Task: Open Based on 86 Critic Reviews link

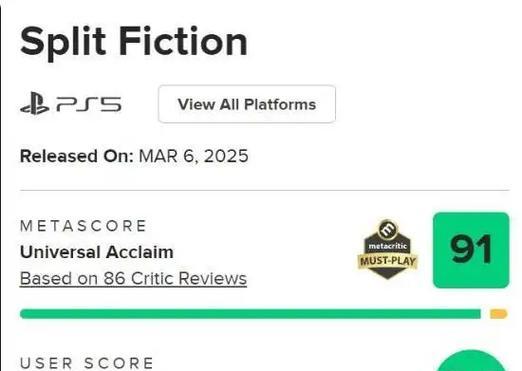Action: tap(133, 278)
